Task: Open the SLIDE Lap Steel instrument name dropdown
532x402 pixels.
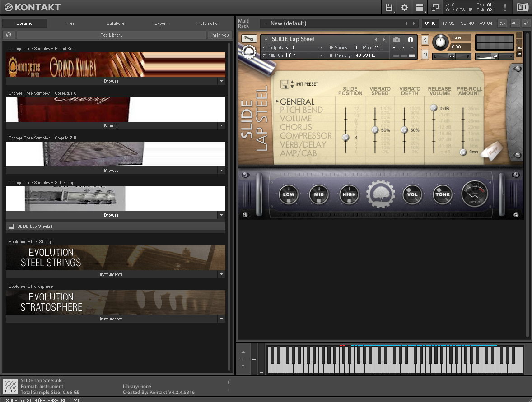Action: click(x=266, y=39)
